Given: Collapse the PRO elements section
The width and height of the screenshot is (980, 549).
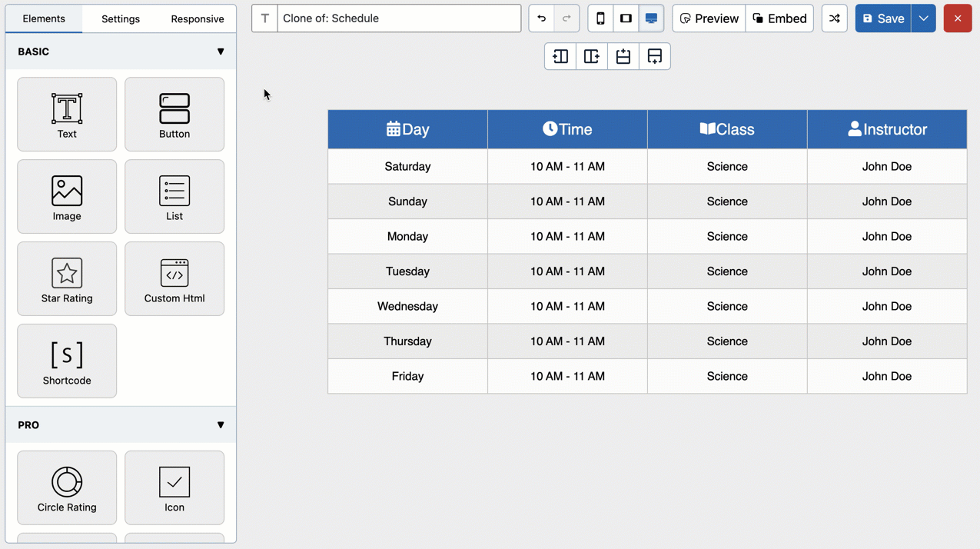Looking at the screenshot, I should pyautogui.click(x=221, y=425).
